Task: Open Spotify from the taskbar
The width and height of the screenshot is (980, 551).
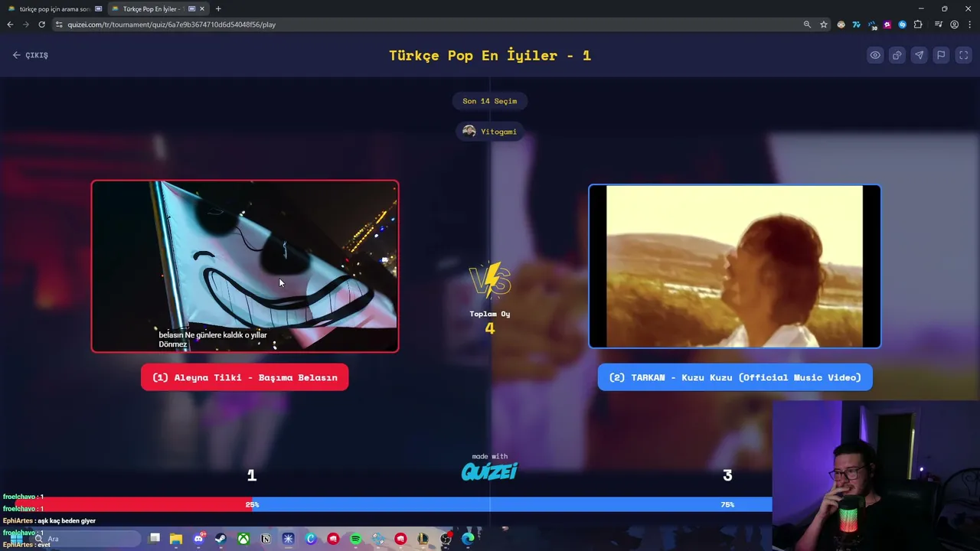Action: (355, 539)
